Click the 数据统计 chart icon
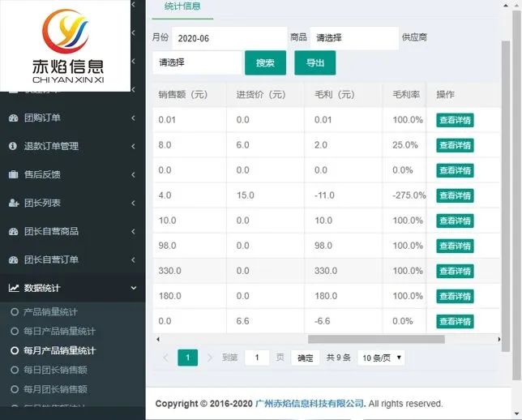The width and height of the screenshot is (522, 420). [x=13, y=289]
